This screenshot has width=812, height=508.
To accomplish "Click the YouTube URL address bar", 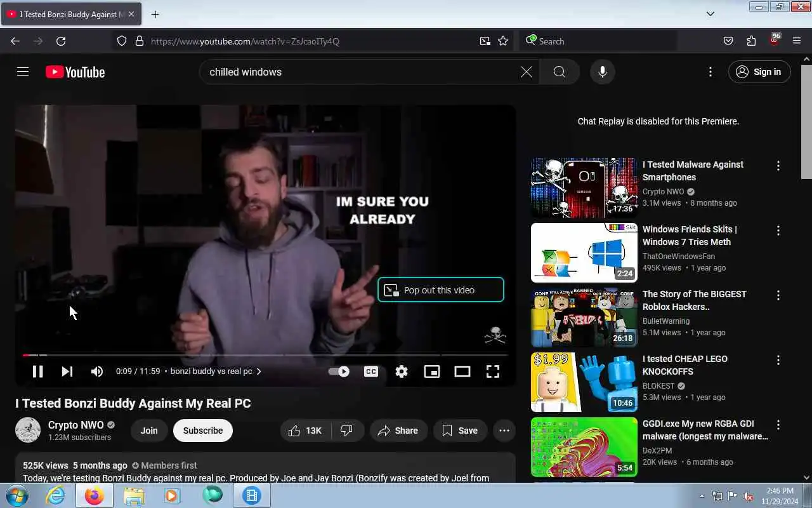I will (311, 41).
